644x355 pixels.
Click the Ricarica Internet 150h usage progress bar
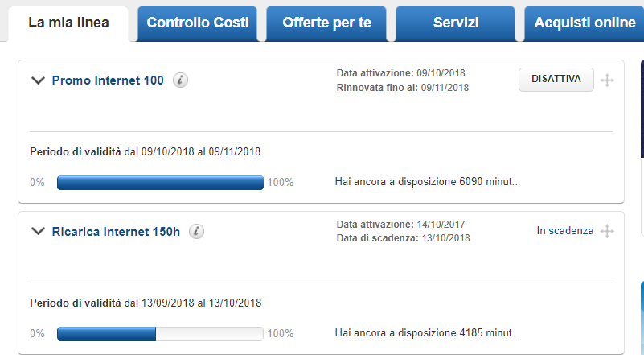160,333
